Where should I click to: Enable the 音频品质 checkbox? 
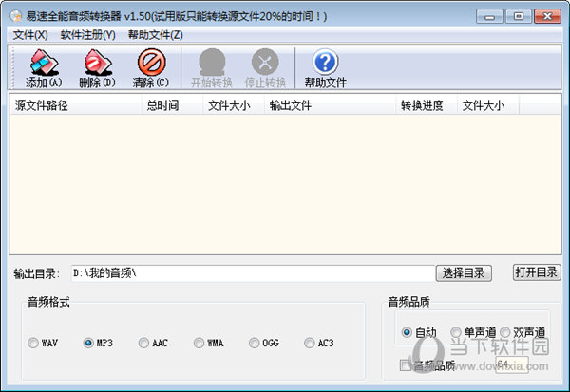point(405,365)
